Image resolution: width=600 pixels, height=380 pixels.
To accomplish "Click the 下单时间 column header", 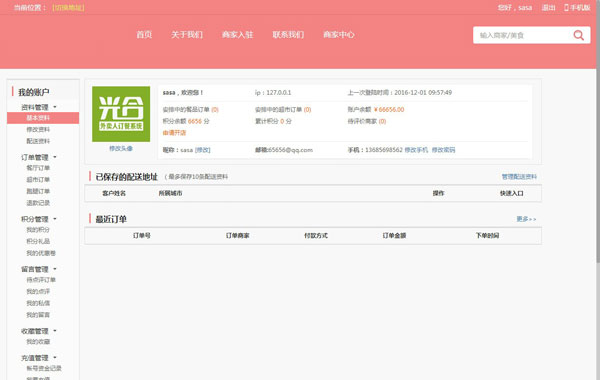I will point(488,236).
